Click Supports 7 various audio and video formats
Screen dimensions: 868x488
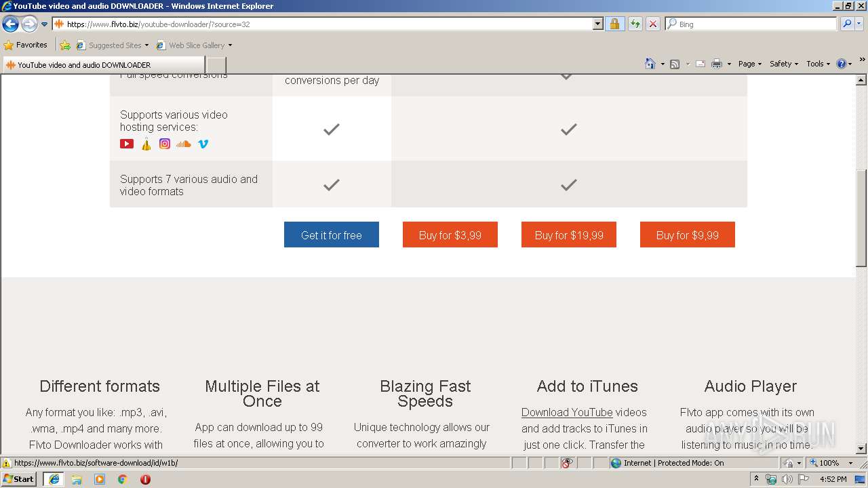point(189,185)
